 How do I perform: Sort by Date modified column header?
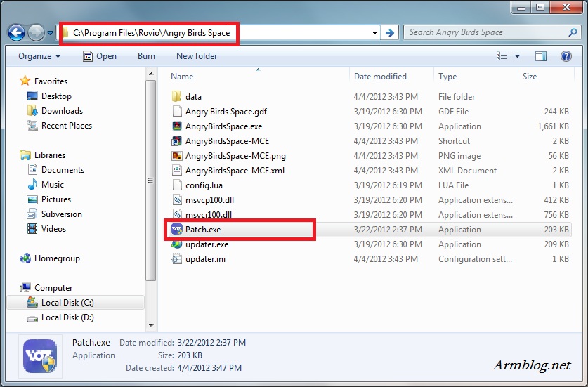tap(380, 77)
